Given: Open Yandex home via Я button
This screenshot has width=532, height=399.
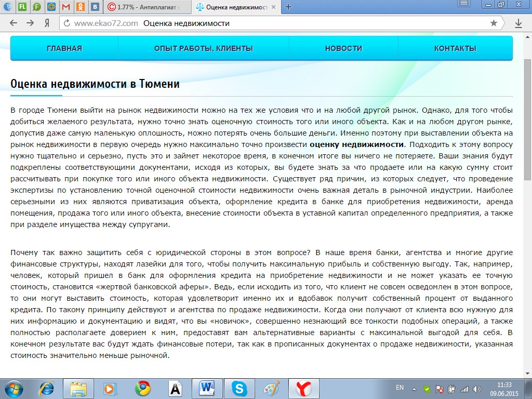Looking at the screenshot, I should point(47,23).
